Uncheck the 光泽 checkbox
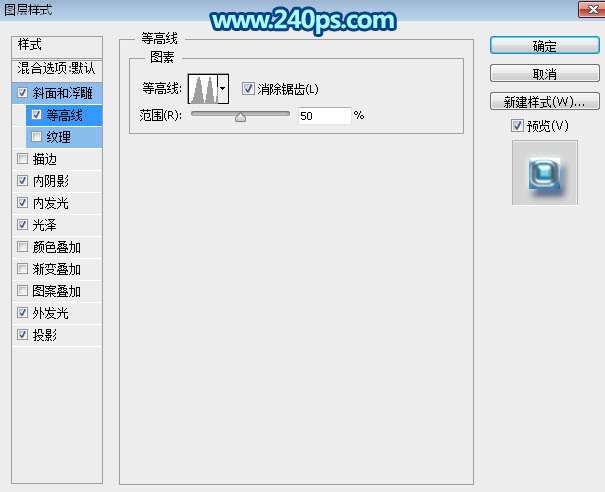This screenshot has height=492, width=605. (x=22, y=225)
